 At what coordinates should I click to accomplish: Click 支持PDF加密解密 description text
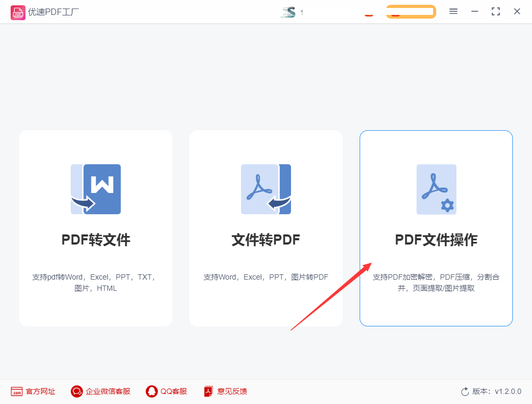click(x=436, y=282)
